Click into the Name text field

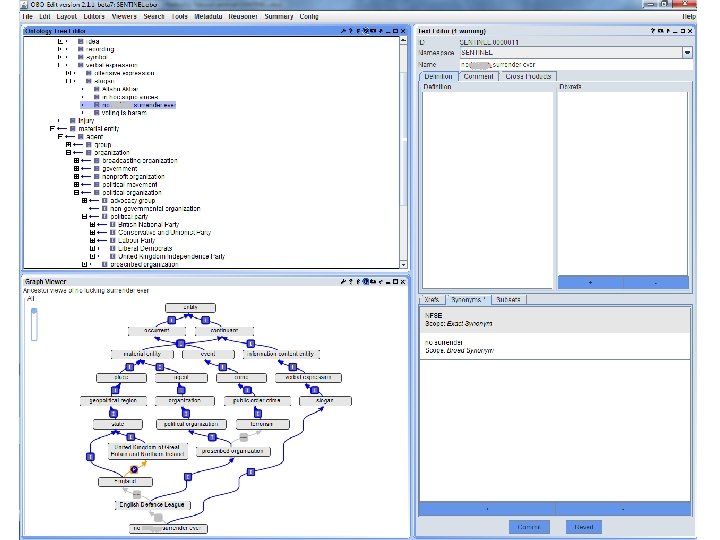575,65
